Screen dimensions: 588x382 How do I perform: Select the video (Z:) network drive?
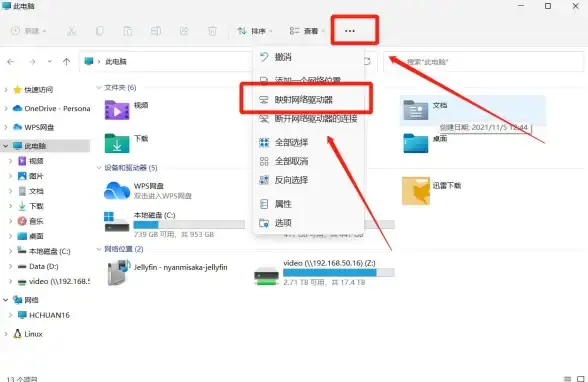[324, 273]
